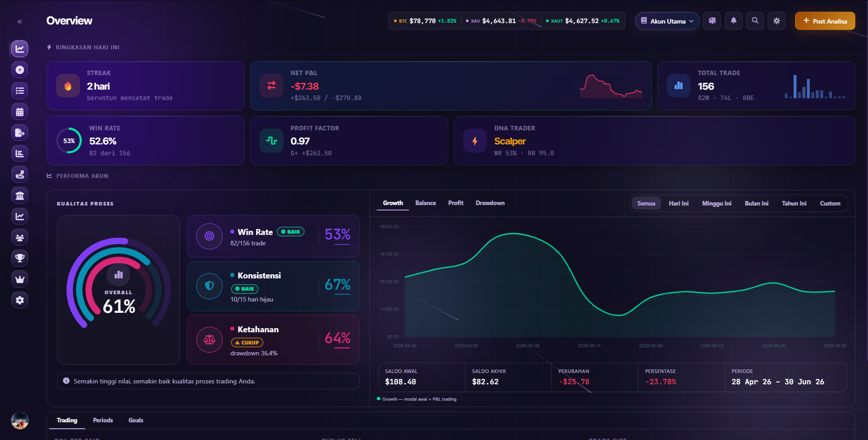Switch to the Profit chart tab
868x440 pixels.
click(456, 203)
